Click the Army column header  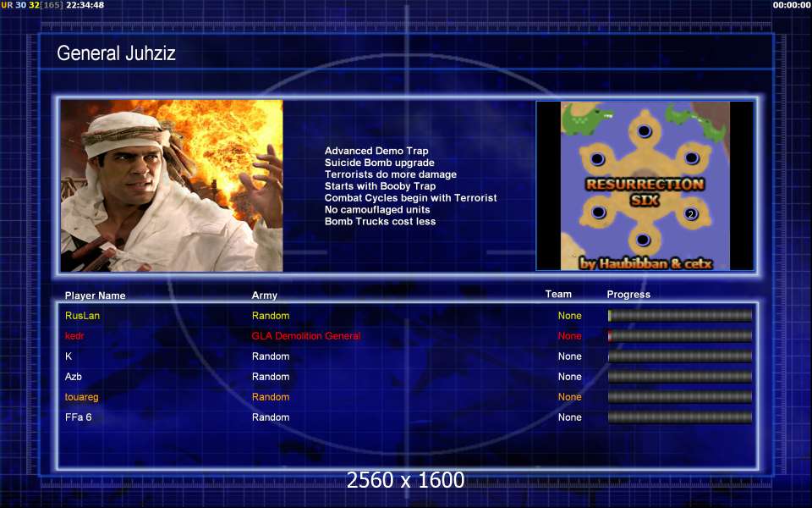(265, 295)
